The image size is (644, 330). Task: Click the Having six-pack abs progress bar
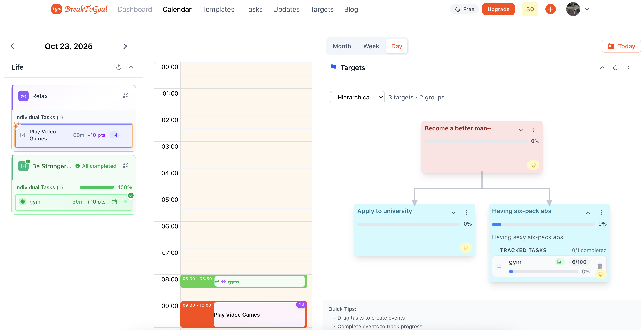tap(543, 224)
